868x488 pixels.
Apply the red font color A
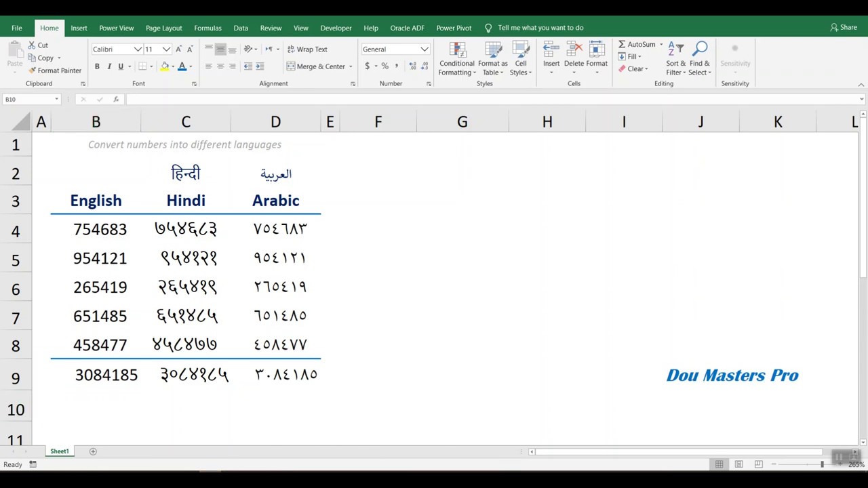tap(182, 66)
